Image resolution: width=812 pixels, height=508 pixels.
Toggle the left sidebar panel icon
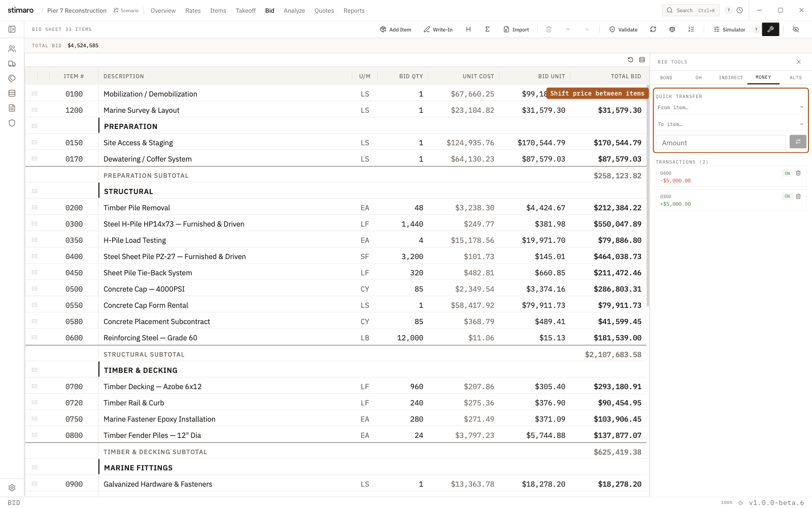point(12,29)
